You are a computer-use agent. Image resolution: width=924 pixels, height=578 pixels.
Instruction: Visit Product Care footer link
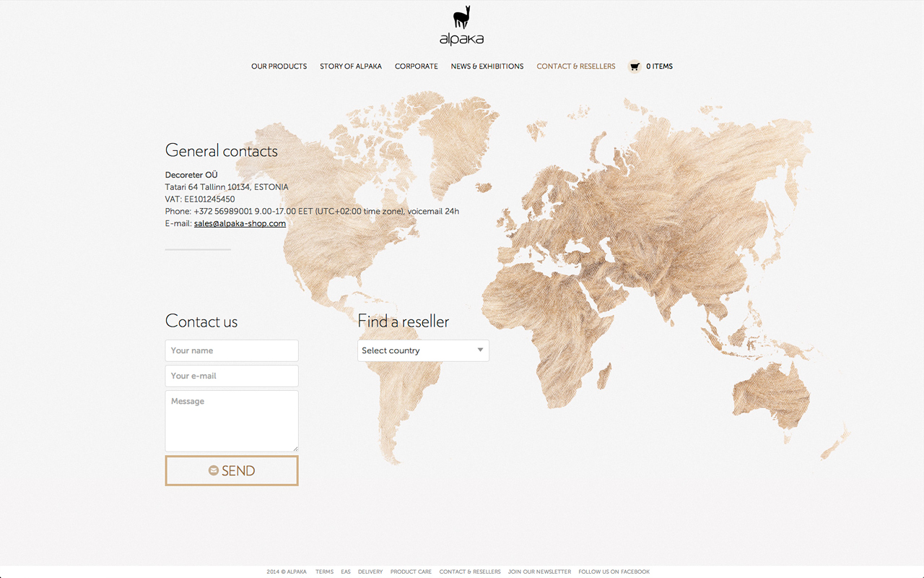[411, 571]
